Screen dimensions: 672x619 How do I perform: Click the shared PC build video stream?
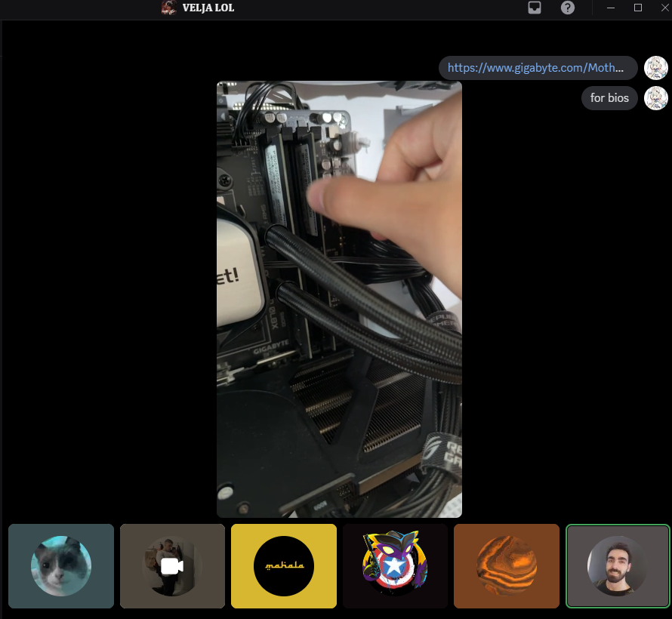[x=339, y=299]
